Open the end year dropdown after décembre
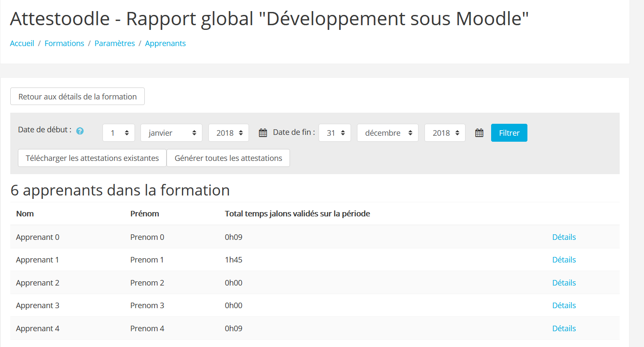The image size is (644, 347). pyautogui.click(x=445, y=133)
